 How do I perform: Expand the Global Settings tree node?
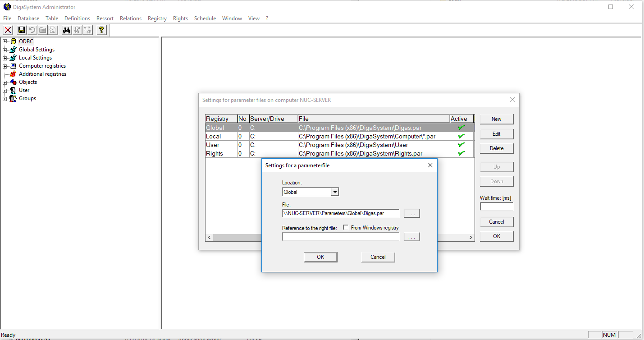[5, 50]
